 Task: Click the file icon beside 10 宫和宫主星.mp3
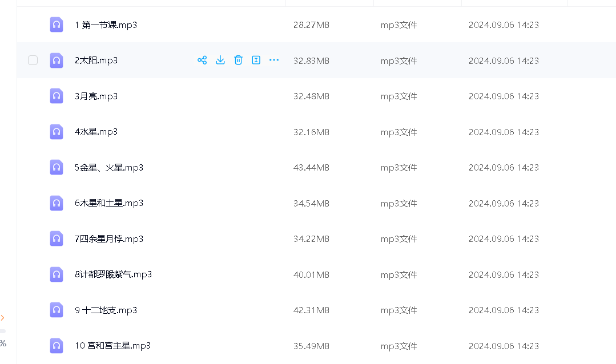pyautogui.click(x=57, y=345)
